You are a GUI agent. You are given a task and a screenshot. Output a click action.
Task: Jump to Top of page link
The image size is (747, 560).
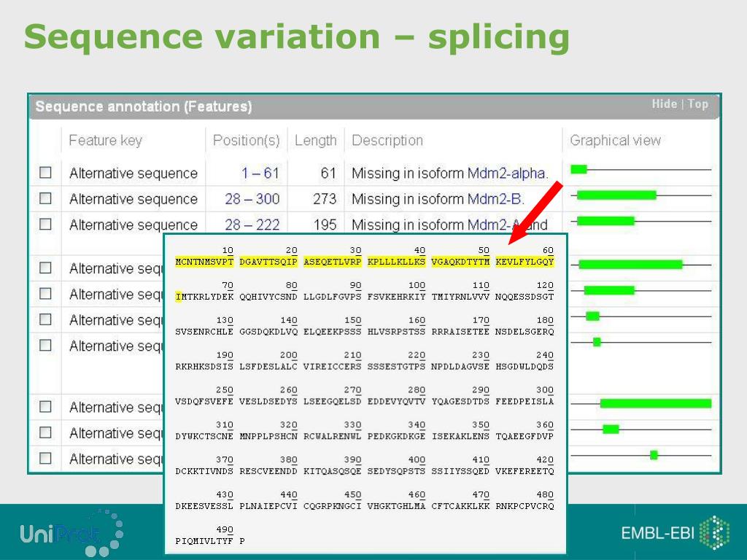(x=697, y=104)
